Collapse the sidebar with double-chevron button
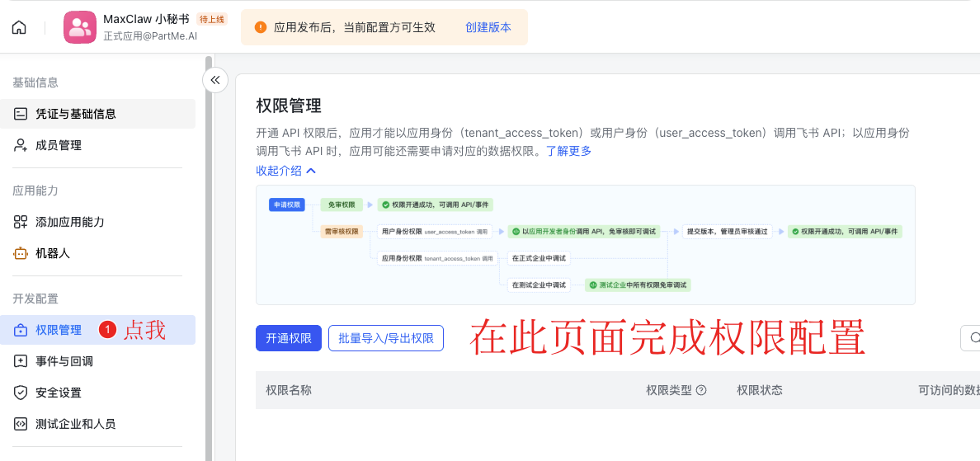 215,80
